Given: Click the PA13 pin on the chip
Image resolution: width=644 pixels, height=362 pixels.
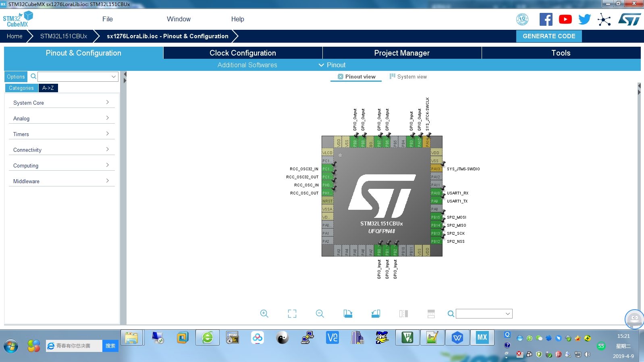Looking at the screenshot, I should tap(436, 169).
